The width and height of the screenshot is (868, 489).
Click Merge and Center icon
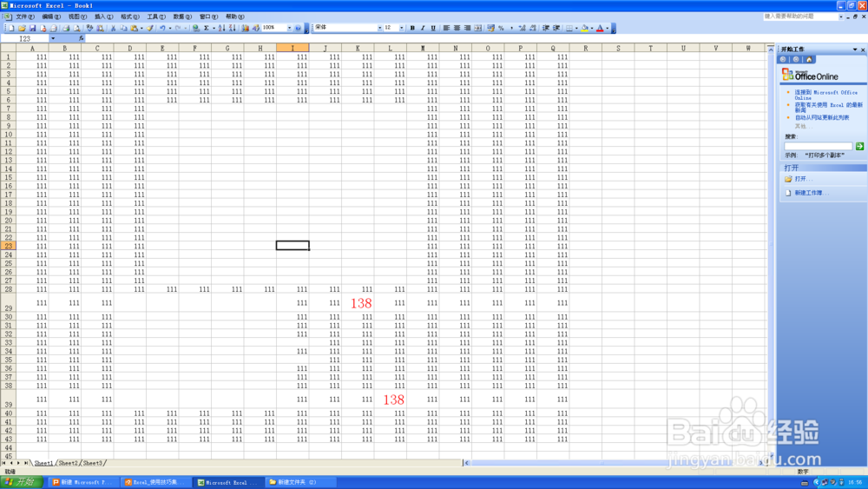pyautogui.click(x=478, y=28)
